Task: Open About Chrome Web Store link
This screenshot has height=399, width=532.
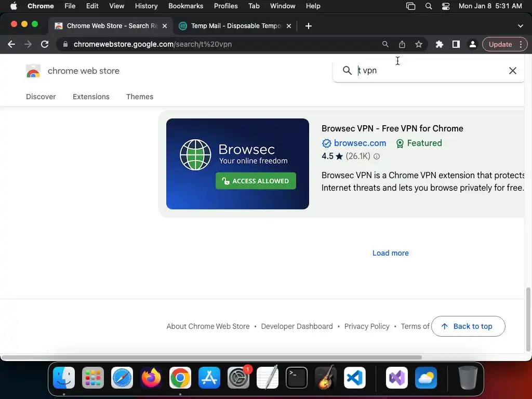Action: click(x=208, y=326)
